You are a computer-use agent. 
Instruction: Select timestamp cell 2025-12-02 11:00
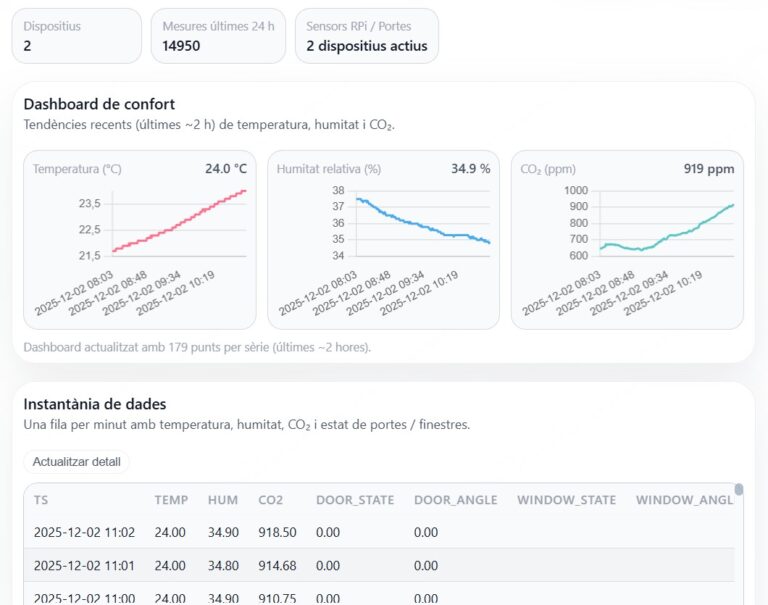tap(84, 598)
